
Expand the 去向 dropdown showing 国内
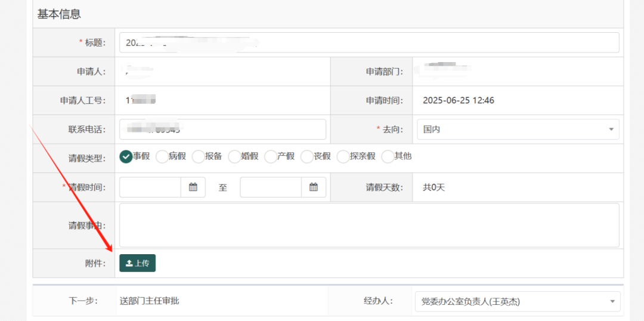518,129
